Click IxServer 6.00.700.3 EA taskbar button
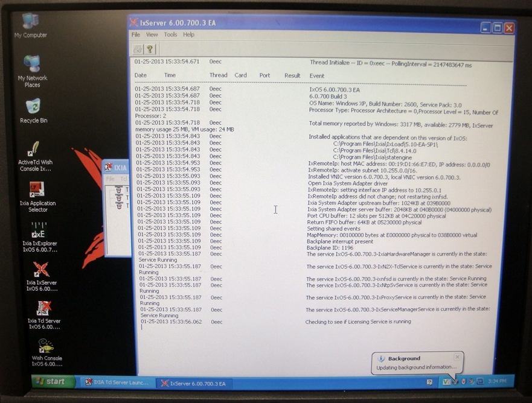This screenshot has height=403, width=532. click(194, 384)
